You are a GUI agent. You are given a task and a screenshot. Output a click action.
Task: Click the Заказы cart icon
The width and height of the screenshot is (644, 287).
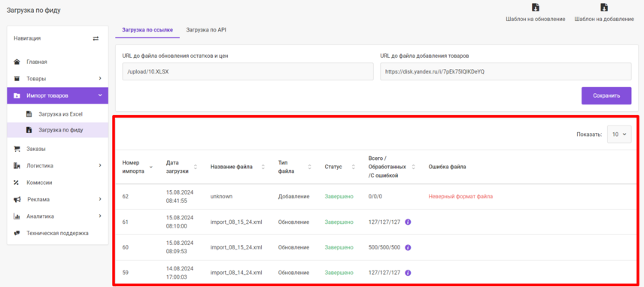tap(17, 149)
